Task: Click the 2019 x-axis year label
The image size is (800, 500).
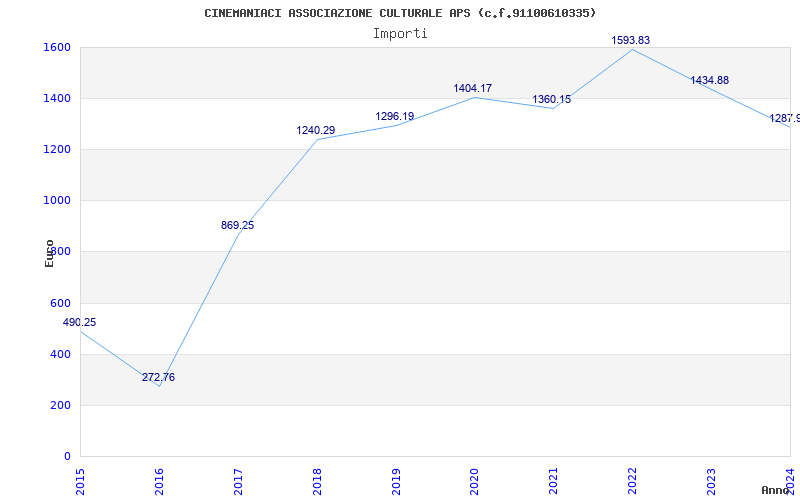Action: [395, 481]
